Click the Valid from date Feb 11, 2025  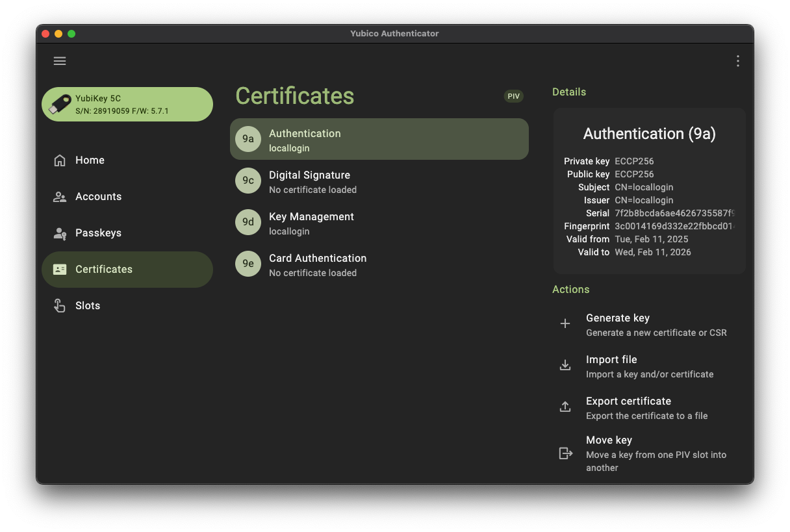pos(652,239)
